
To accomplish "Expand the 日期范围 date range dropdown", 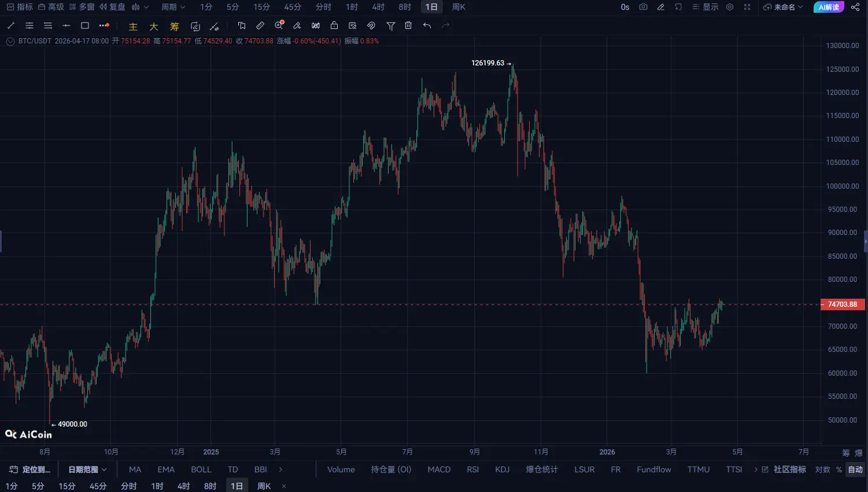I will click(x=87, y=469).
